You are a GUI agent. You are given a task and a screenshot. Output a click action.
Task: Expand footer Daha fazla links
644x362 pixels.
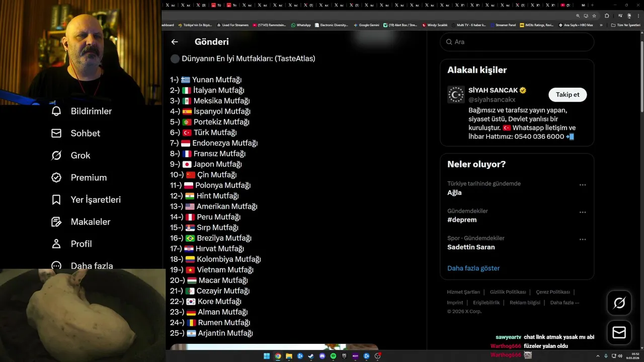coord(565,303)
